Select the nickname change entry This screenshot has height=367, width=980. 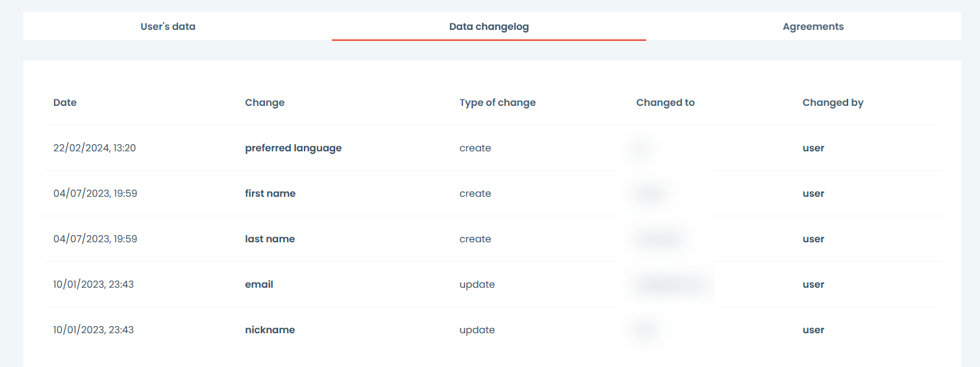point(270,330)
